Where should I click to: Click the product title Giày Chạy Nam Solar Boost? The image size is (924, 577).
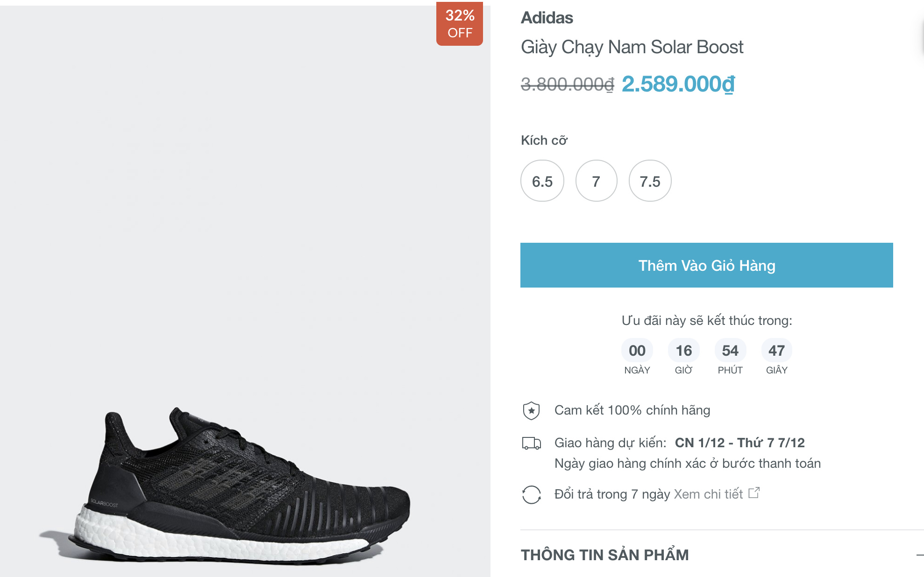pos(632,47)
